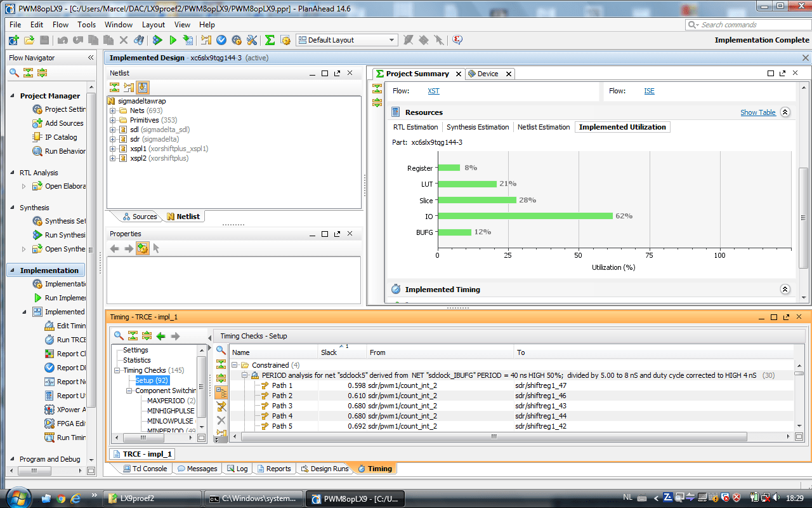Click highlighted Netlist panel toolbar icon
This screenshot has height=508, width=812.
(143, 88)
